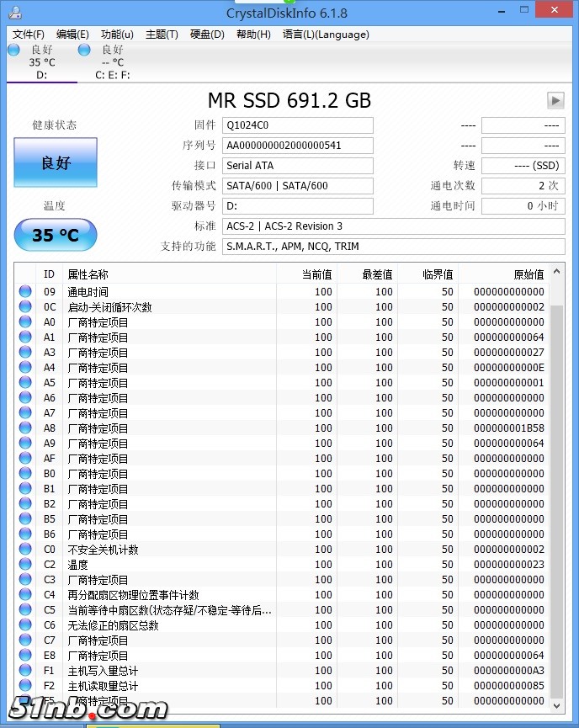Click the serial number field

(298, 146)
